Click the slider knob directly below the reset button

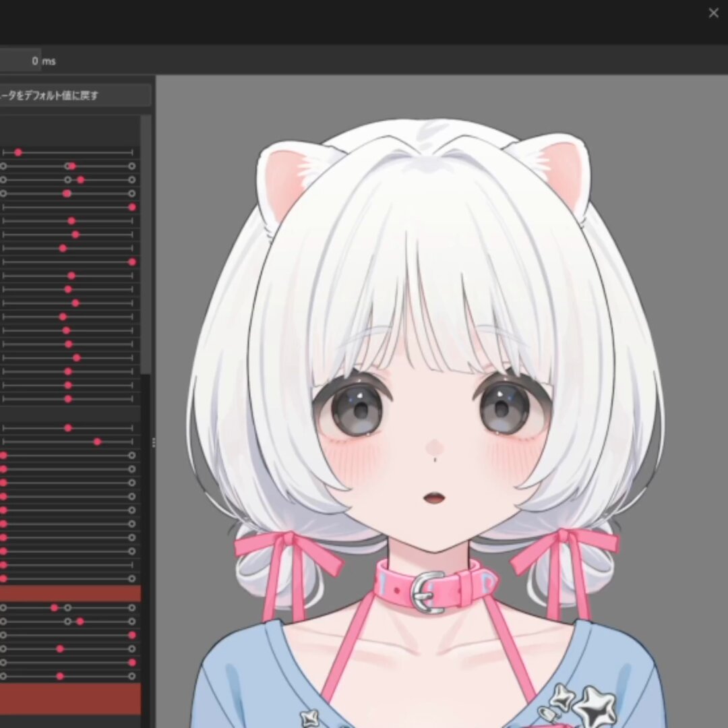[x=18, y=152]
